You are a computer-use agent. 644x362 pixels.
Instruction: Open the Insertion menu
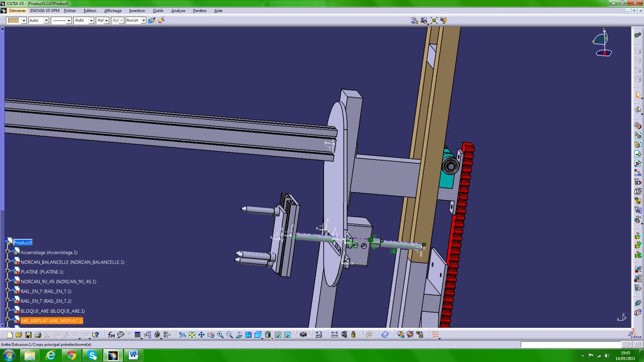[137, 11]
